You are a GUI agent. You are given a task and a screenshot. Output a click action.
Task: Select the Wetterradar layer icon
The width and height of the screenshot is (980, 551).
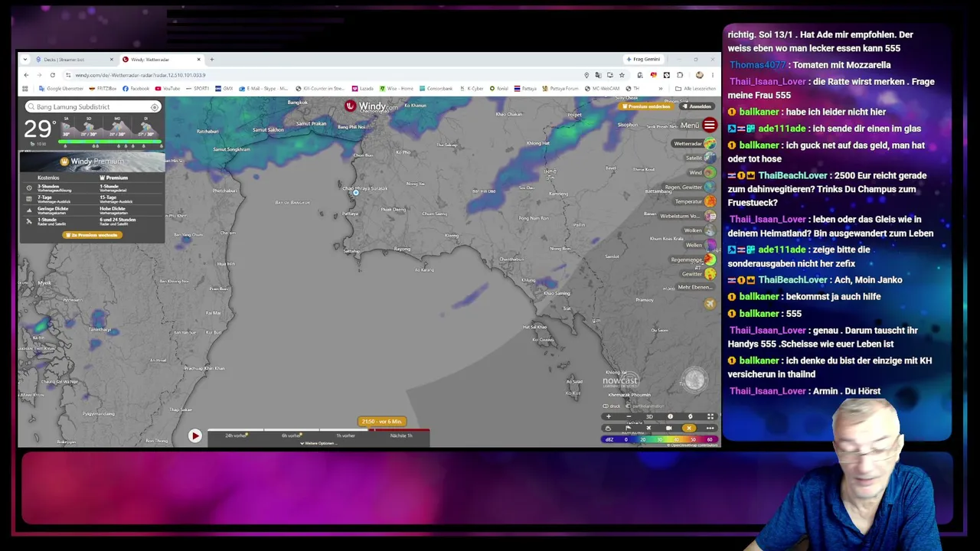710,143
